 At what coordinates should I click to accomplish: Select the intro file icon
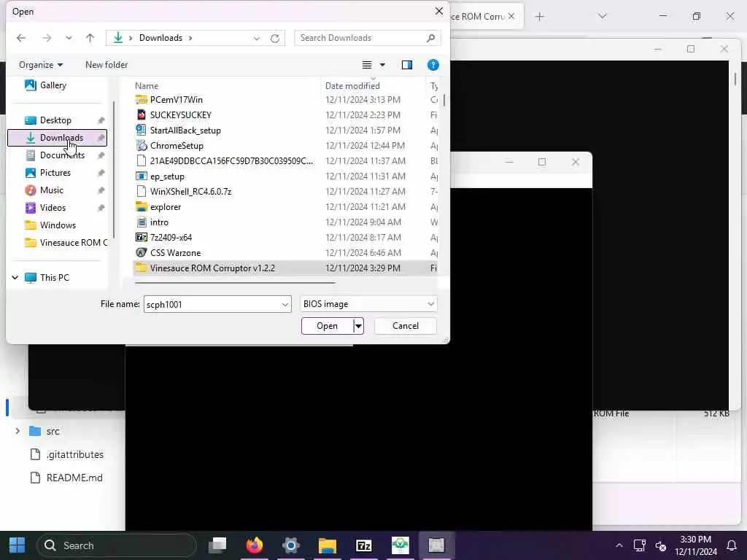pyautogui.click(x=141, y=222)
